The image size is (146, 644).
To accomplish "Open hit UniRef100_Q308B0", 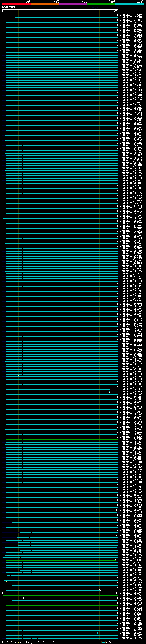I will (131, 20).
